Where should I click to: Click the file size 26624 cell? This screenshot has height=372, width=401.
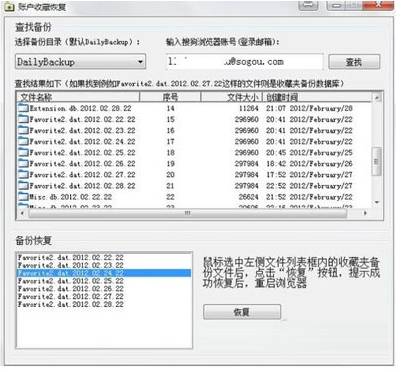[x=248, y=197]
